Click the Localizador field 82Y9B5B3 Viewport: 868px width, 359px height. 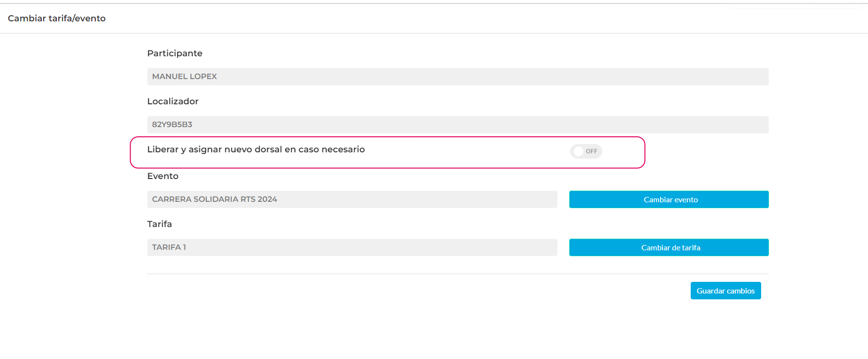tap(458, 125)
